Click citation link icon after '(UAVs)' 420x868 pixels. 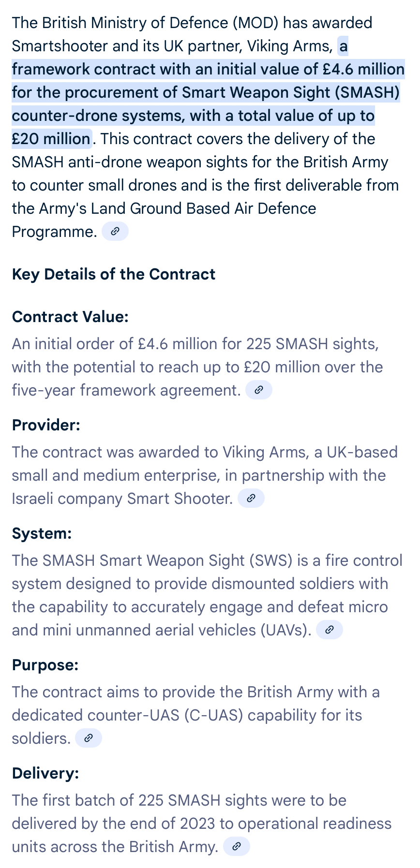pos(330,630)
